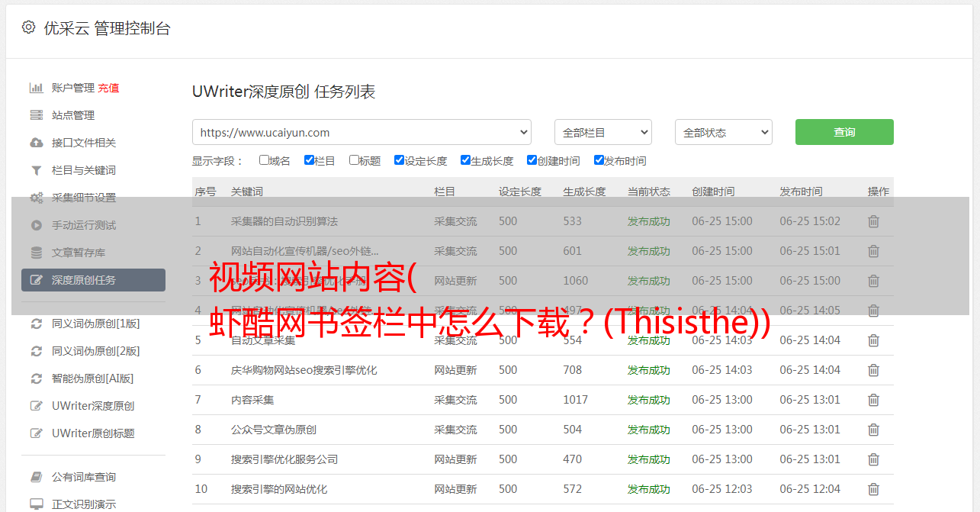Uncheck the 发布时间 display field checkbox
Image resolution: width=980 pixels, height=512 pixels.
[x=599, y=160]
